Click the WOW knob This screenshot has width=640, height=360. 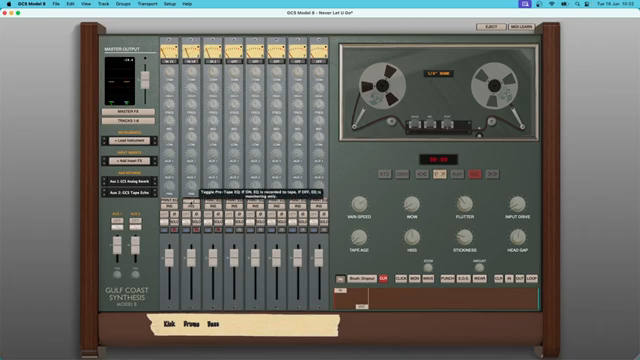click(x=412, y=204)
